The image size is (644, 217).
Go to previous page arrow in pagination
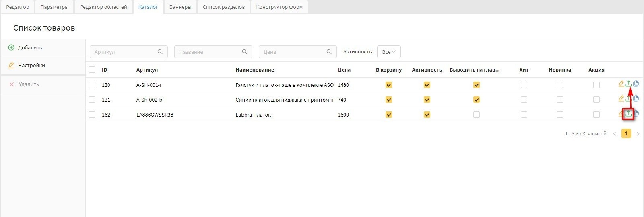pyautogui.click(x=615, y=134)
